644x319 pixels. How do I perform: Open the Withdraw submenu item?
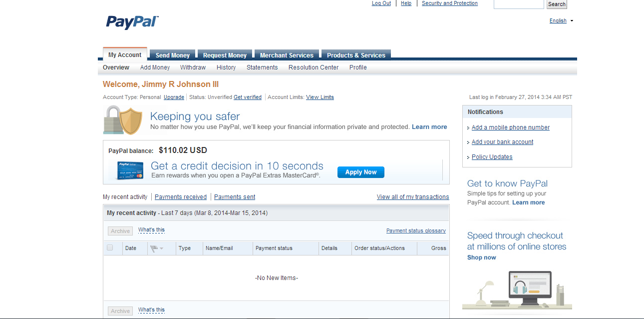(193, 67)
